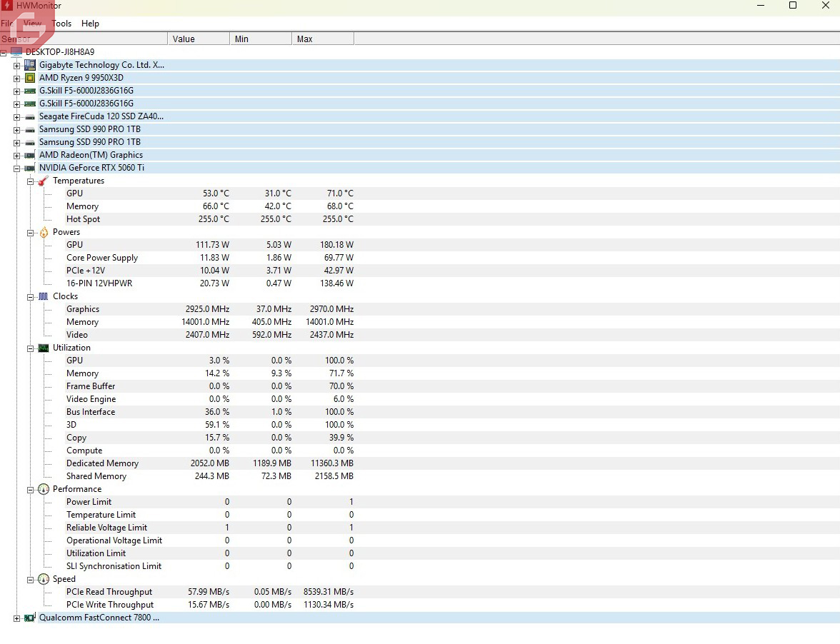Screen dimensions: 840x644
Task: Click the Gigabyte motherboard icon
Action: coord(30,65)
